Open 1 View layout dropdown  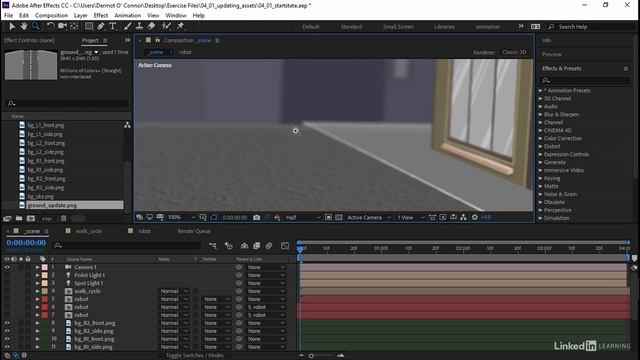click(x=411, y=218)
